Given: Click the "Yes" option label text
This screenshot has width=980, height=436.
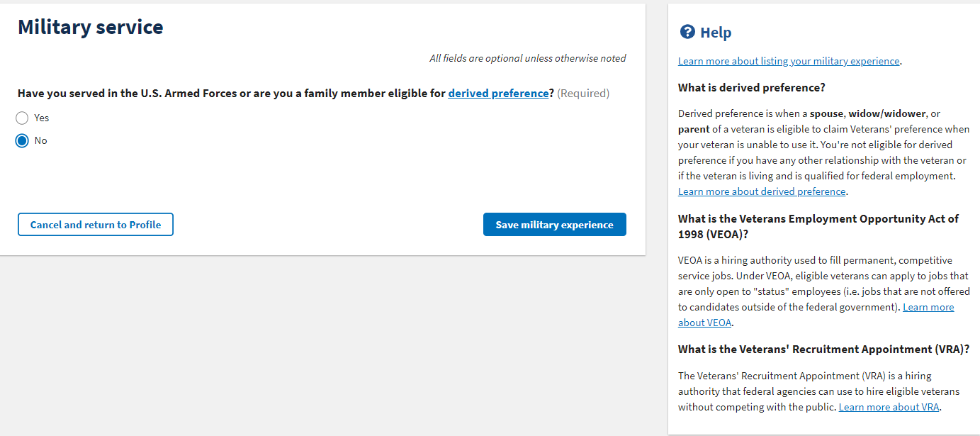Looking at the screenshot, I should 42,118.
